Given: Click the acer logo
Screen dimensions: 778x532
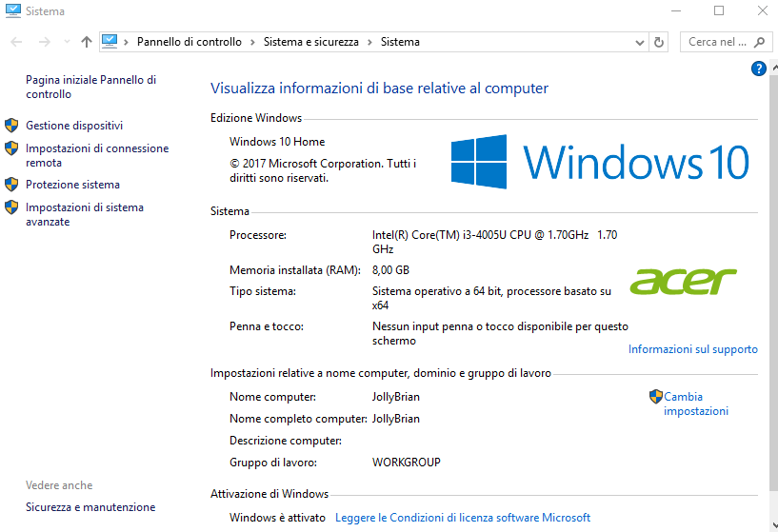Looking at the screenshot, I should (683, 281).
